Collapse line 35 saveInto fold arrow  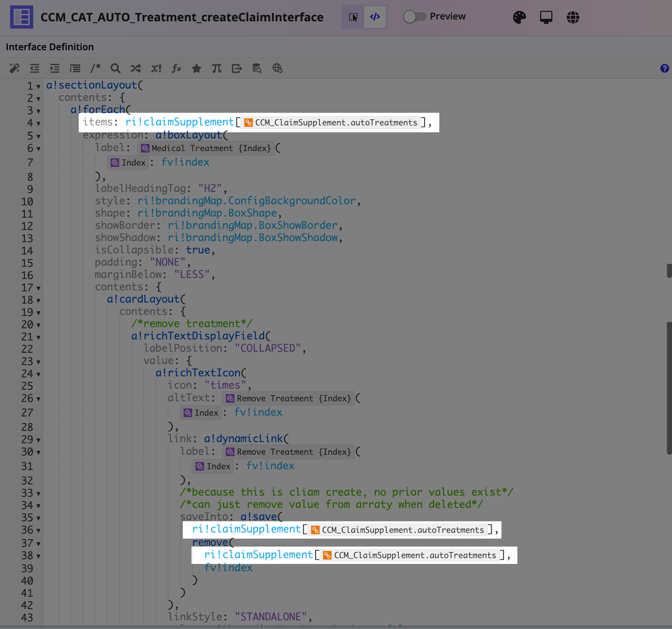pyautogui.click(x=38, y=518)
